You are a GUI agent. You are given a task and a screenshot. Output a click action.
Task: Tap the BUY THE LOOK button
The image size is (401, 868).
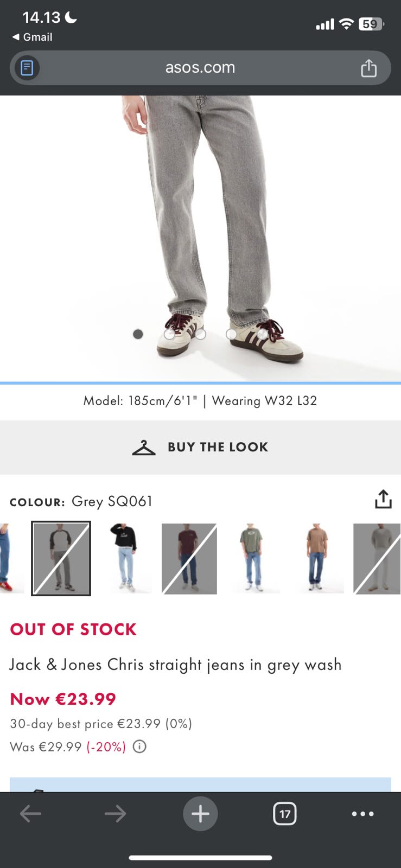tap(200, 448)
